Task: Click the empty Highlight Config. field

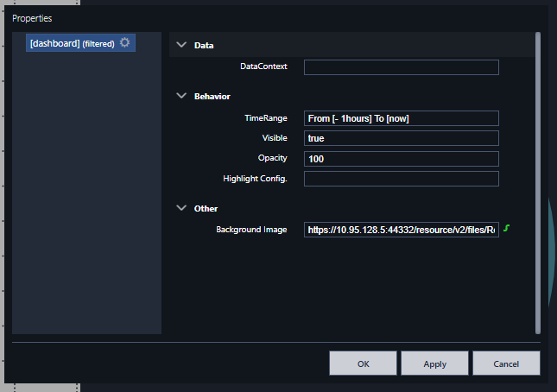Action: pyautogui.click(x=401, y=179)
